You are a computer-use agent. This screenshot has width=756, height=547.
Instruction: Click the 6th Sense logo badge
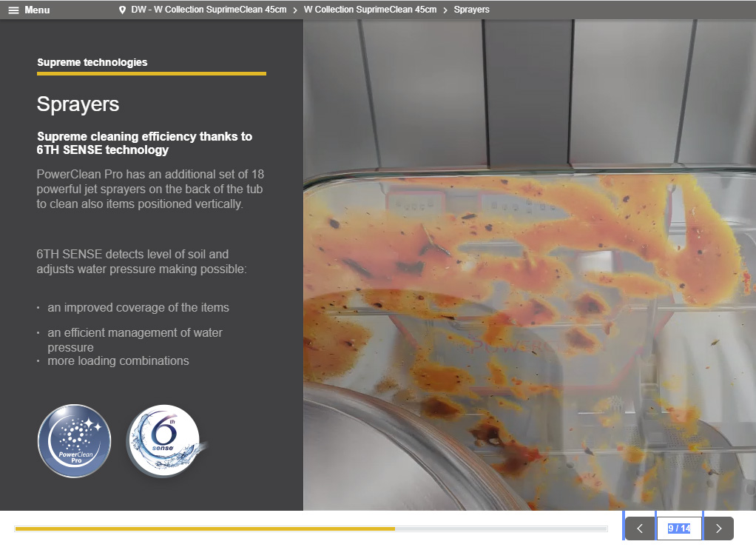[163, 441]
